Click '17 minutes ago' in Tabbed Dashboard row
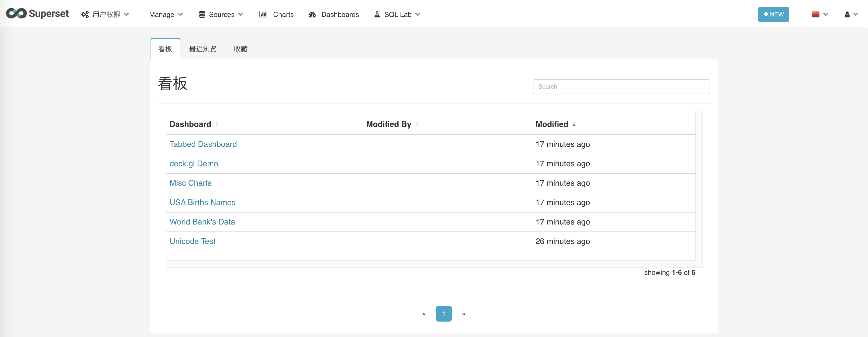Image resolution: width=868 pixels, height=337 pixels. pyautogui.click(x=563, y=144)
